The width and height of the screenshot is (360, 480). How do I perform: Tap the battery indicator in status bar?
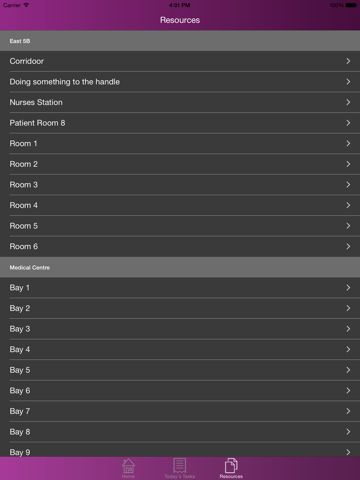coord(351,5)
